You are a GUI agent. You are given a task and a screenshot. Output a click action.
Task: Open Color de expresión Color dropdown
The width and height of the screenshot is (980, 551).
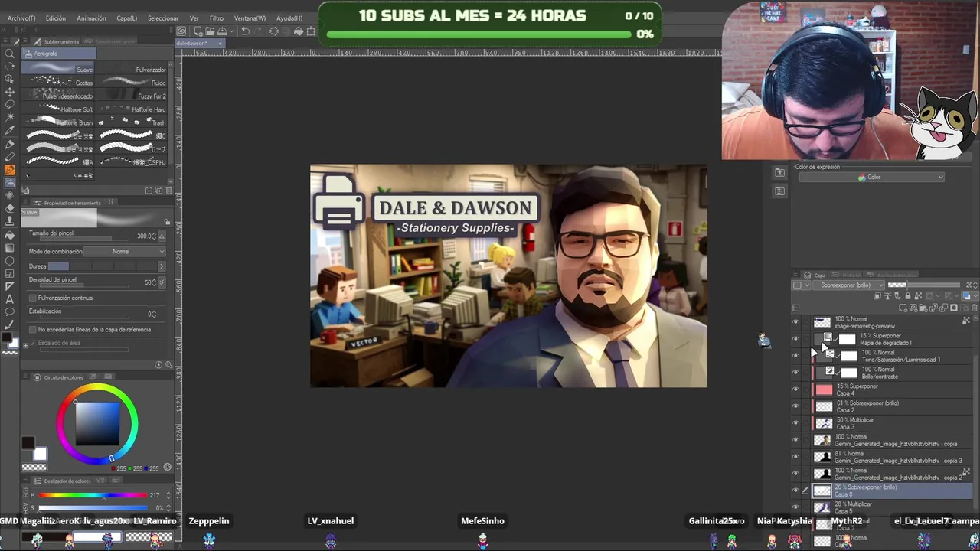[871, 178]
